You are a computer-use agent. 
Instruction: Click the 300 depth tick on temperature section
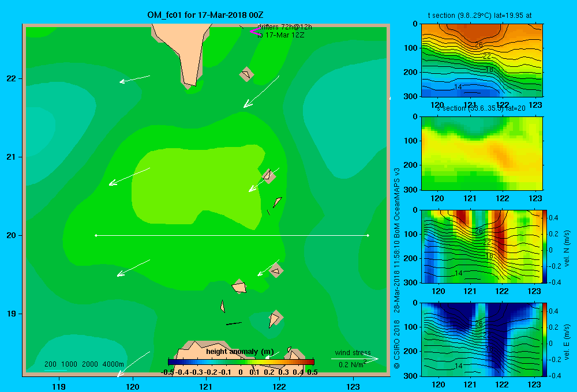(411, 96)
